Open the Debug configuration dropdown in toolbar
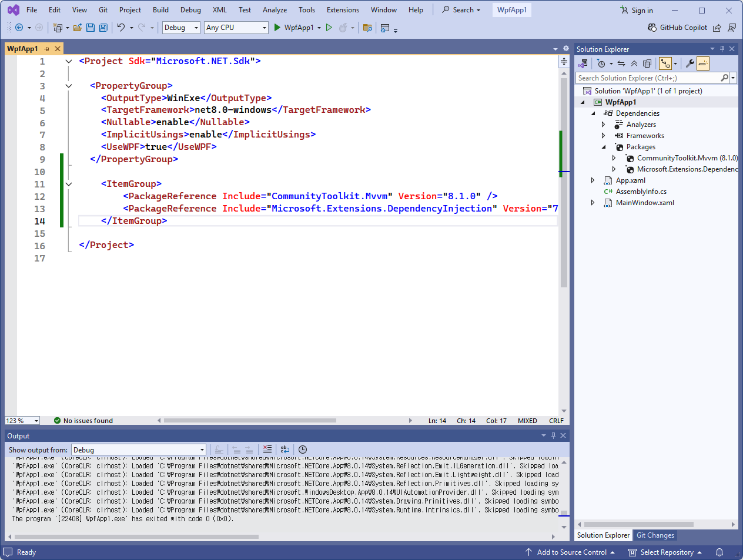Viewport: 743px width, 560px height. click(181, 28)
